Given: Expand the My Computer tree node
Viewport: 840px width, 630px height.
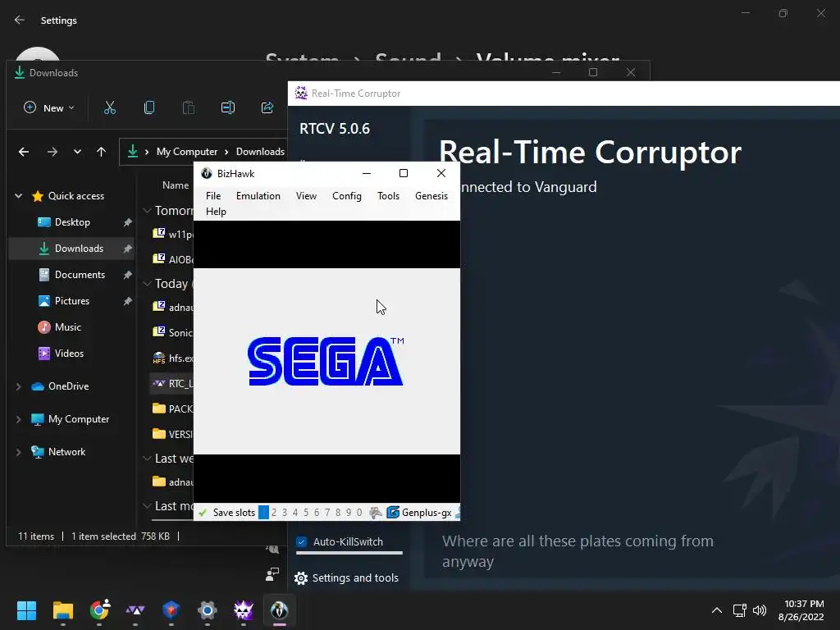Looking at the screenshot, I should point(19,419).
